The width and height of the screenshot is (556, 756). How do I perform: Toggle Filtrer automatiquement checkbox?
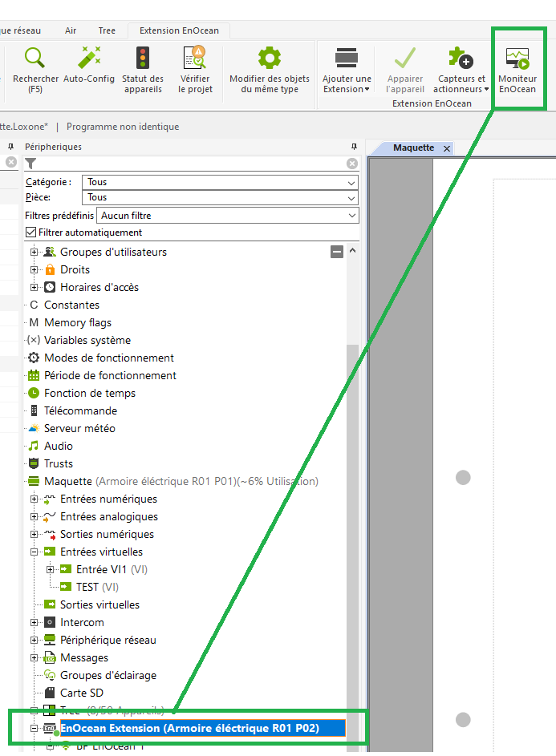click(31, 232)
